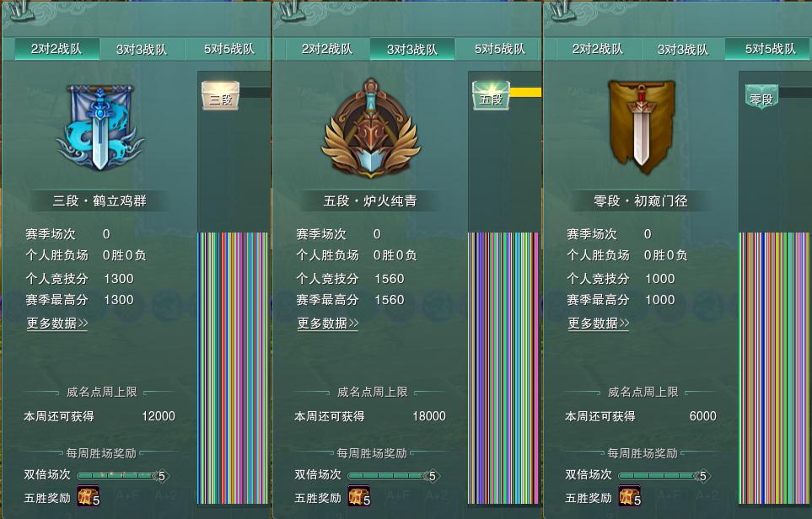812x519 pixels.
Task: Click 五胜奖励 reward item in first panel
Action: 88,495
